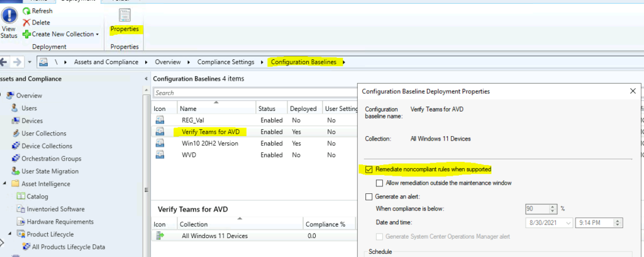Select Devices node in the tree
Screen dimensions: 644x257
click(x=32, y=121)
